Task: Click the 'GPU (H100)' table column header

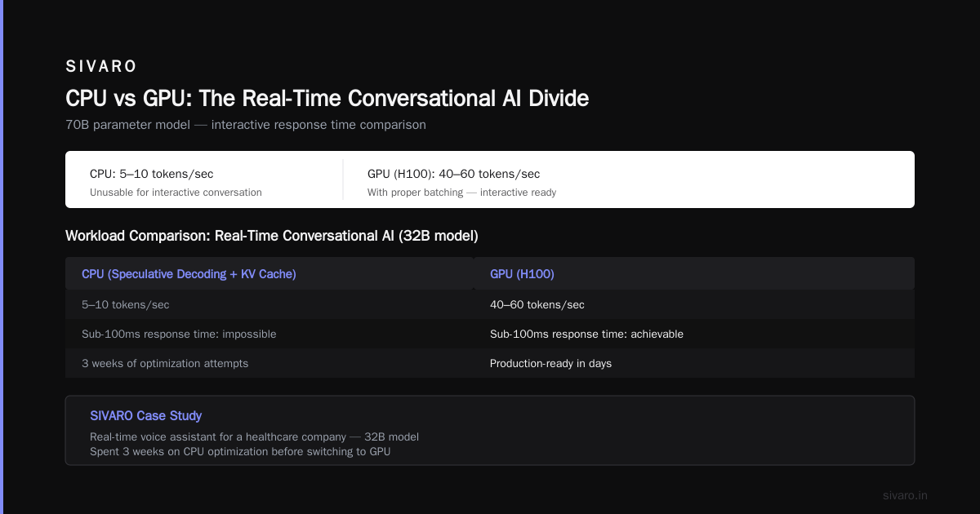Action: (x=522, y=274)
